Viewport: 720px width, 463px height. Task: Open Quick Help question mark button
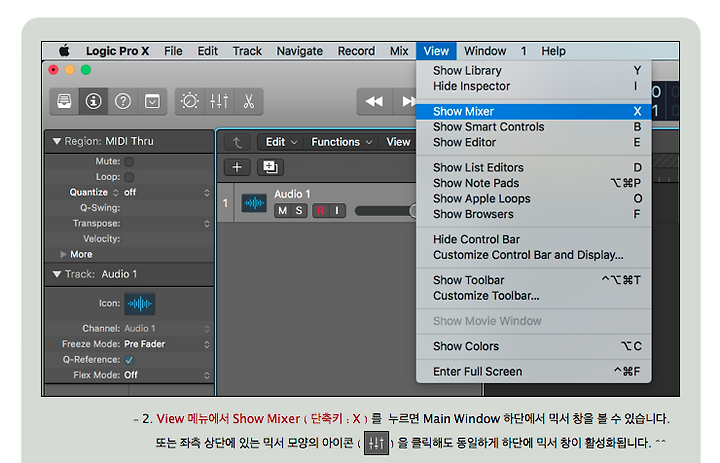(x=123, y=101)
